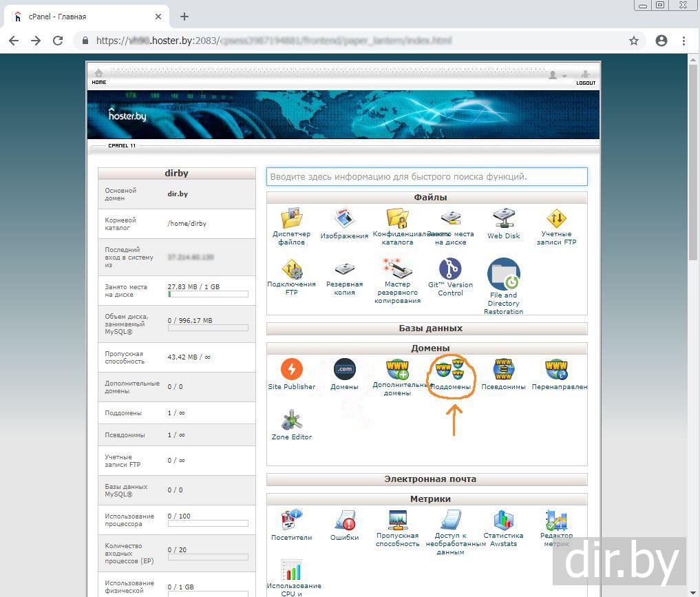Open Занято места на диске icon
The image size is (700, 597).
coord(450,218)
